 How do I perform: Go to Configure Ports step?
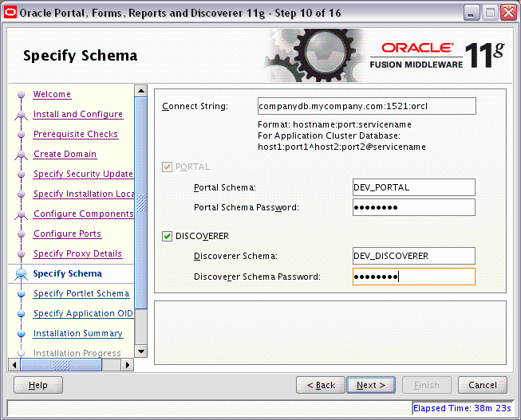[68, 234]
